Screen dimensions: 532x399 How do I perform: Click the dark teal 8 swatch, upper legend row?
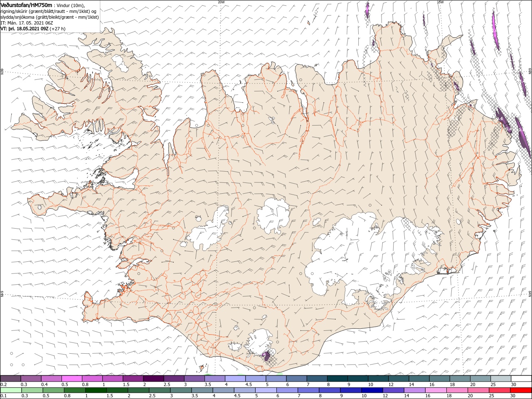[x=337, y=379]
